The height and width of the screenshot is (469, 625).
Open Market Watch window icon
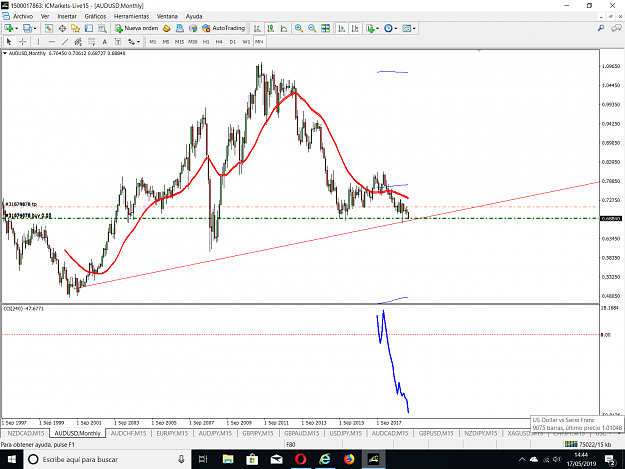(x=49, y=28)
